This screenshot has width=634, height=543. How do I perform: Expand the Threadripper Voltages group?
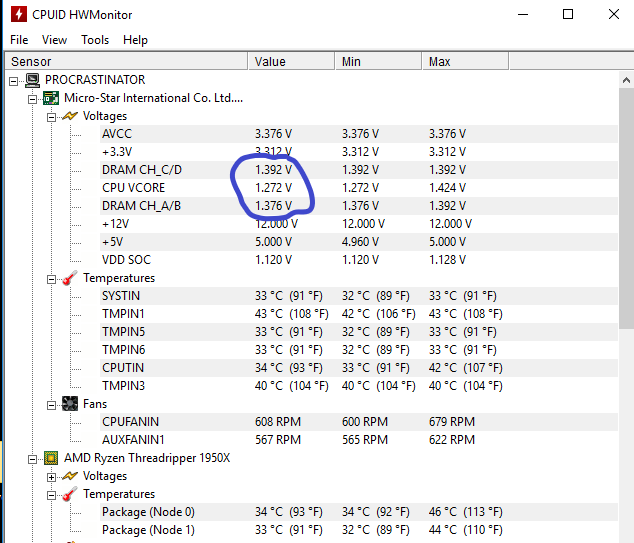click(51, 478)
